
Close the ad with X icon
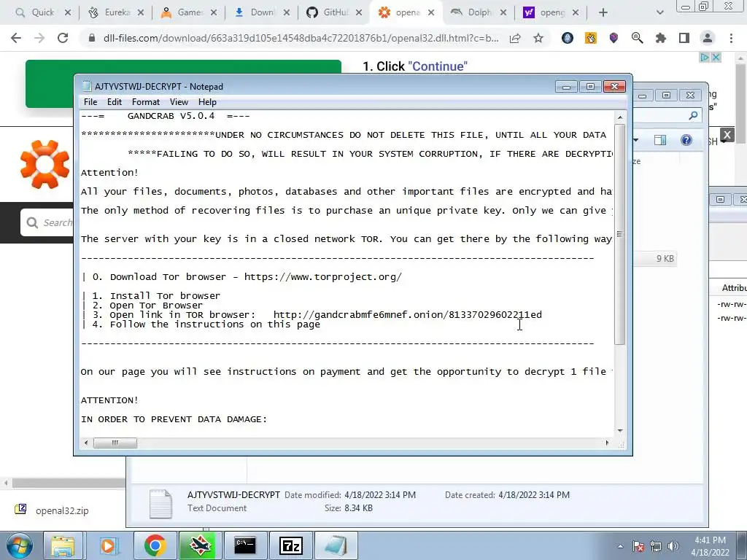tap(715, 58)
